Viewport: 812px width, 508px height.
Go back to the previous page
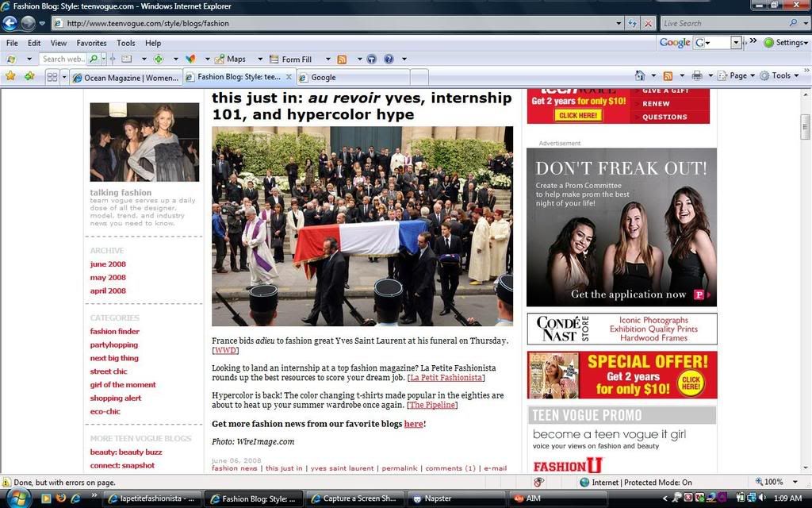10,23
